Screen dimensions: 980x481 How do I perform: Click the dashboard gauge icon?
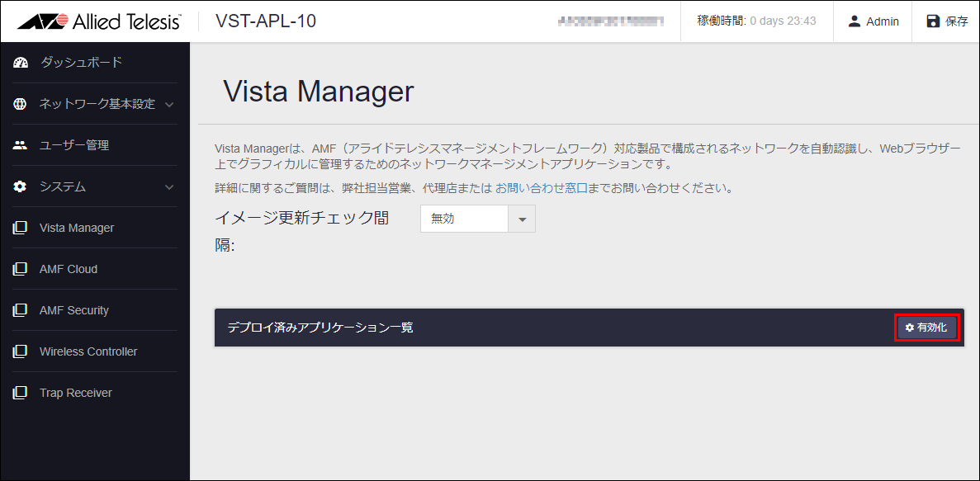click(21, 63)
